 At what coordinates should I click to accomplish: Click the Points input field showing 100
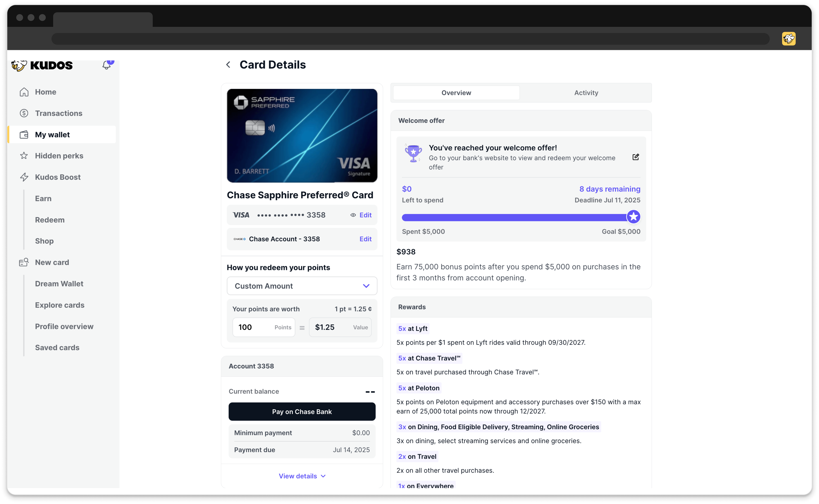click(x=264, y=327)
